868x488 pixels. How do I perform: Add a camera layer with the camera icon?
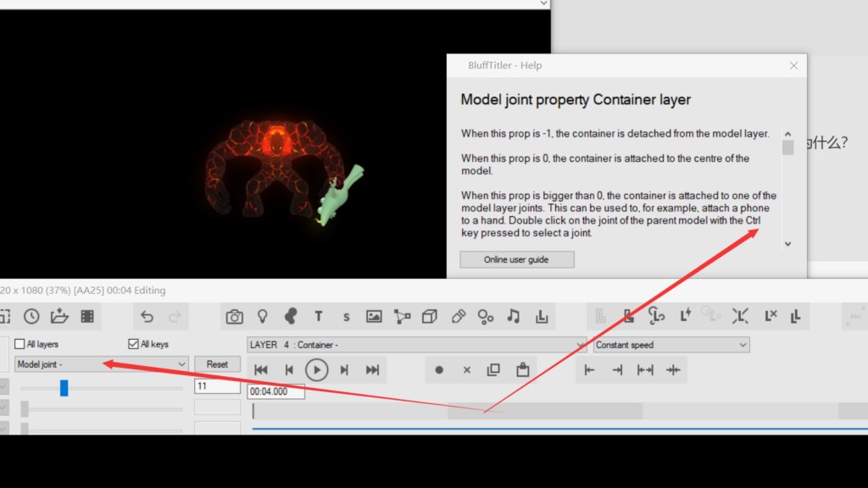point(234,317)
